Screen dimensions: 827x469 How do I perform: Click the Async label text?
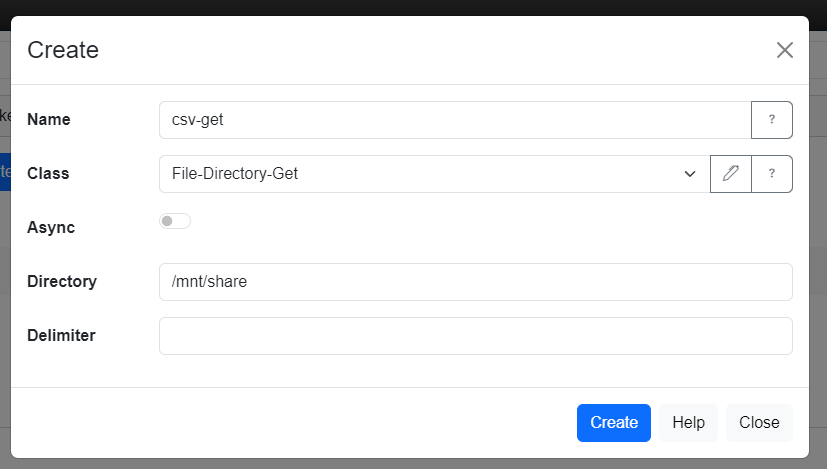pyautogui.click(x=51, y=228)
